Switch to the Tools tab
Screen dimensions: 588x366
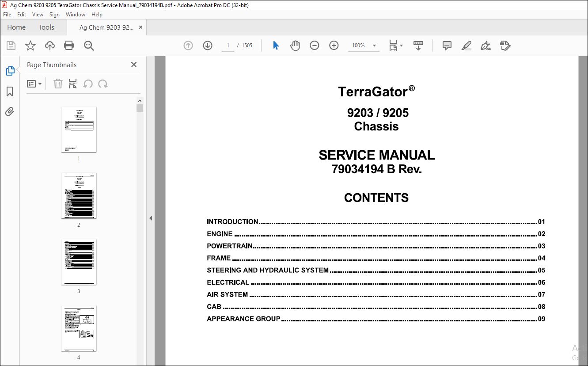(46, 27)
